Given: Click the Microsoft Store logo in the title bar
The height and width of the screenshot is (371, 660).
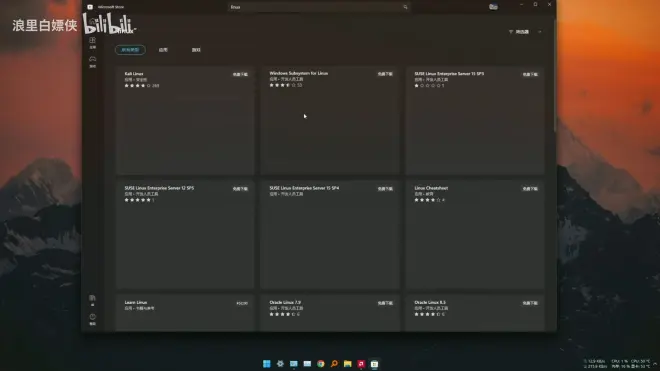Looking at the screenshot, I should pyautogui.click(x=90, y=7).
